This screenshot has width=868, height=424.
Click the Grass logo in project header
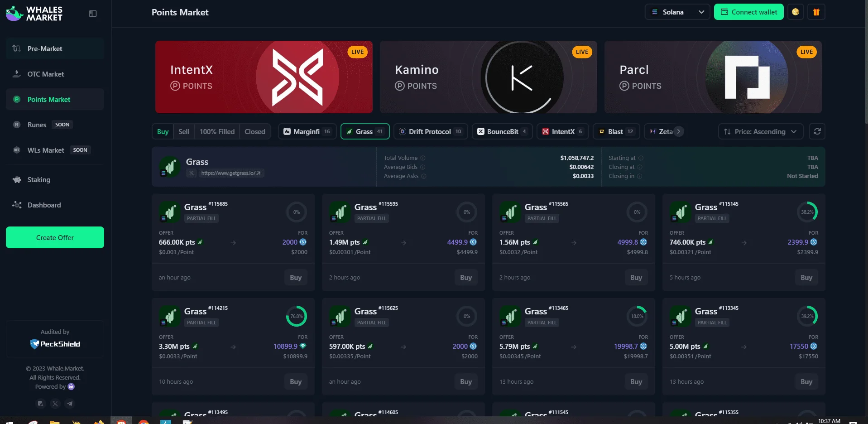170,167
